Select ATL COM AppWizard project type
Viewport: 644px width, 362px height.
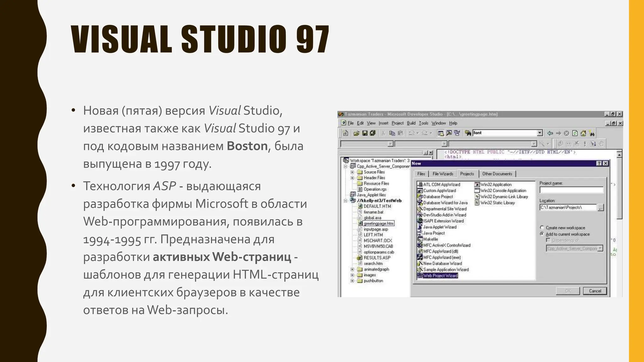tap(439, 184)
